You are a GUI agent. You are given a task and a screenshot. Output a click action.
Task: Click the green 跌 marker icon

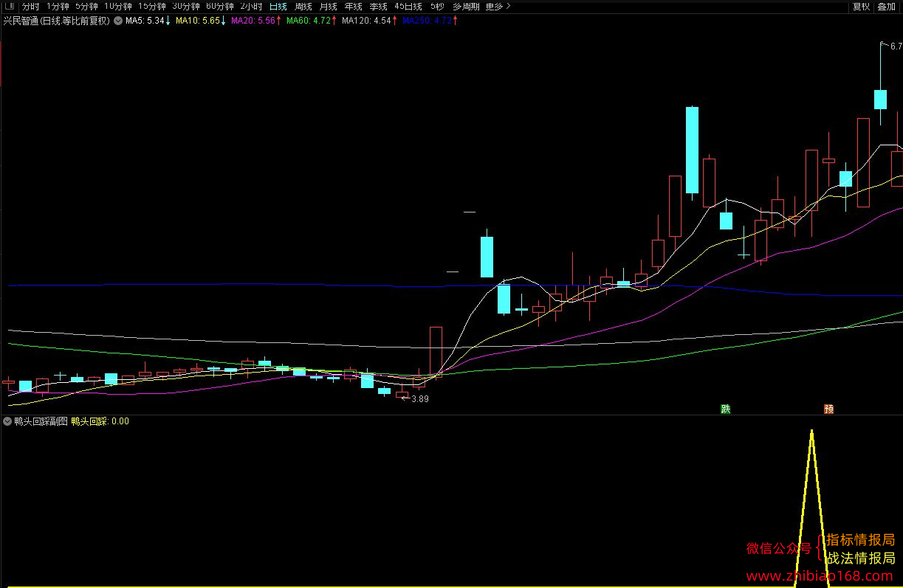(x=726, y=409)
